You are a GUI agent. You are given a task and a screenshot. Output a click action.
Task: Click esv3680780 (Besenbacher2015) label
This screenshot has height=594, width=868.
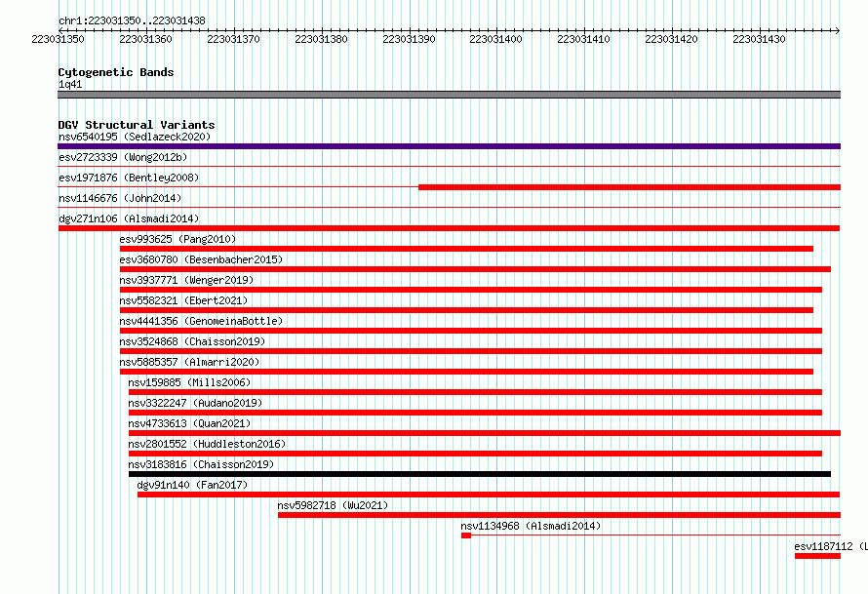201,259
